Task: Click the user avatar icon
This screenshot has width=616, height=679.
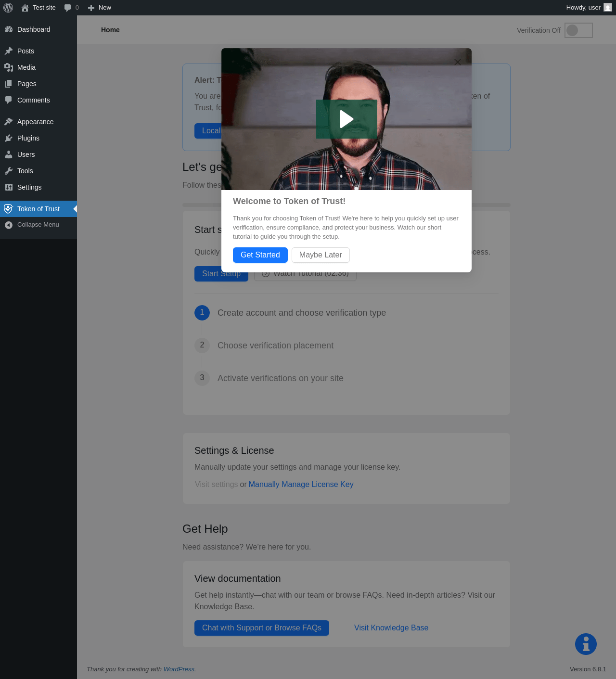Action: click(608, 7)
